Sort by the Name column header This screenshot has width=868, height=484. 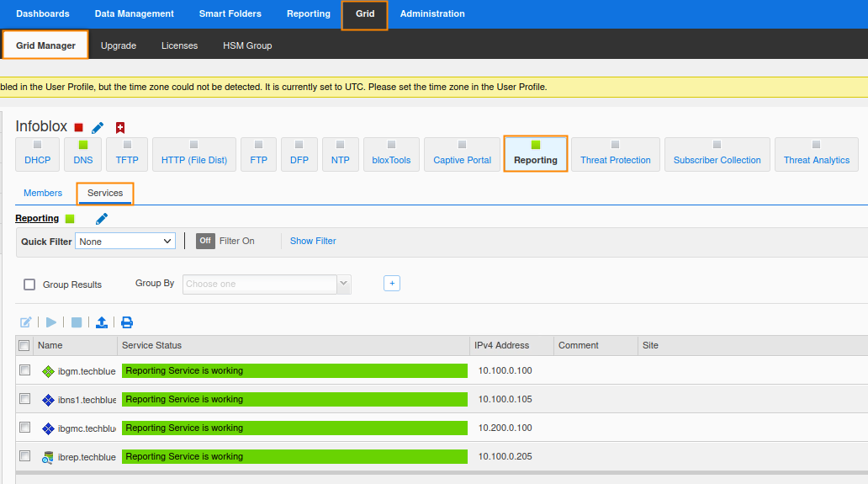tap(76, 346)
